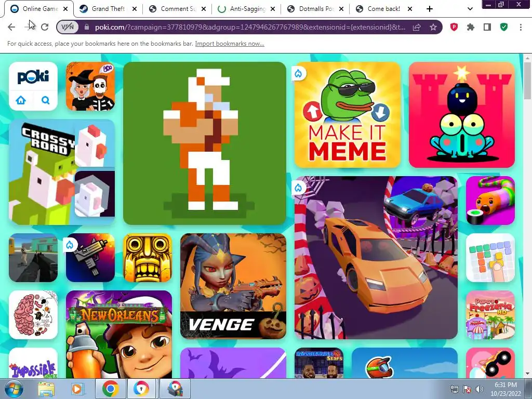Open the Temple Run idol game
Screen dimensions: 532x399
tap(148, 258)
